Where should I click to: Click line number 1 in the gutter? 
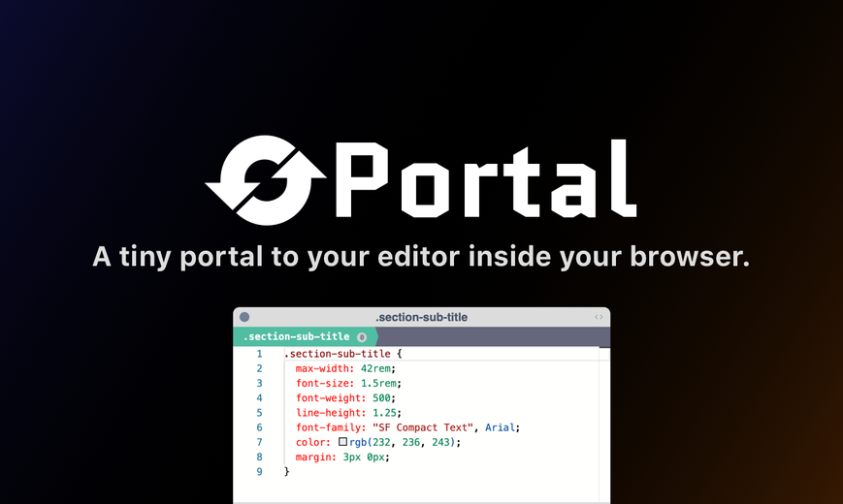pyautogui.click(x=259, y=354)
